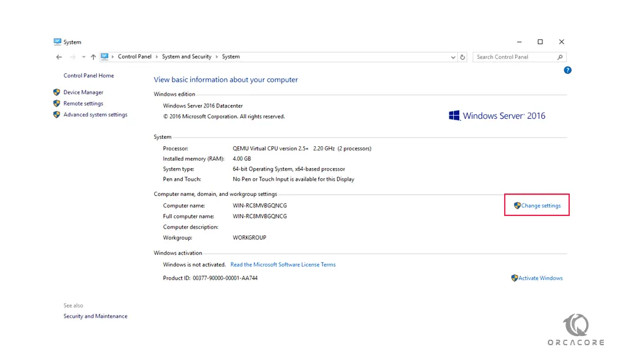Click Activate Windows link

pyautogui.click(x=540, y=278)
